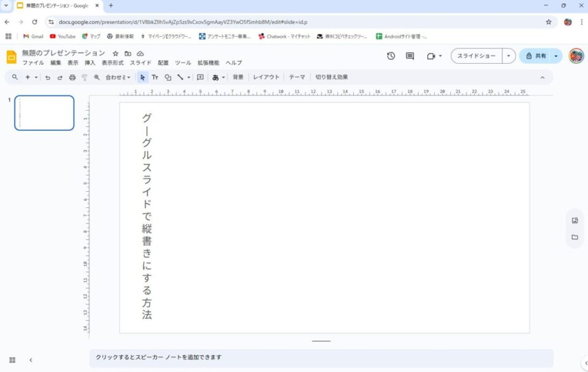This screenshot has height=372, width=588.
Task: Select the line drawing tool
Action: [180, 77]
